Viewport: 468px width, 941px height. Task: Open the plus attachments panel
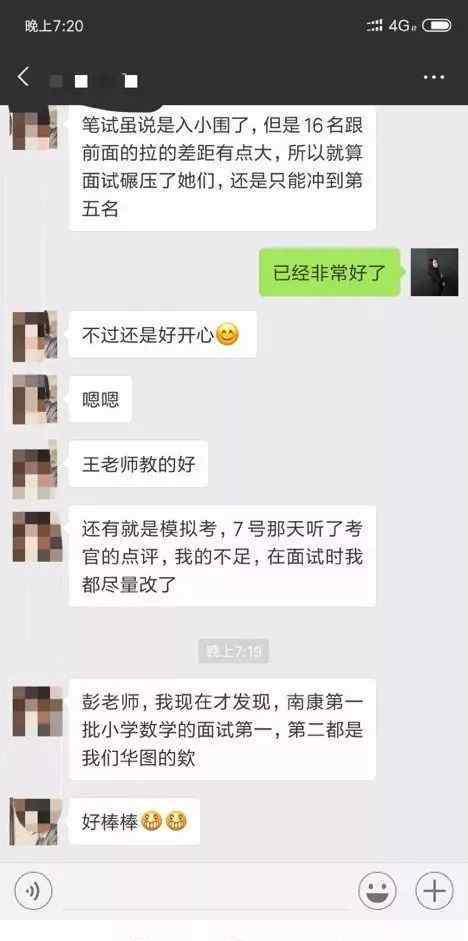tap(434, 891)
